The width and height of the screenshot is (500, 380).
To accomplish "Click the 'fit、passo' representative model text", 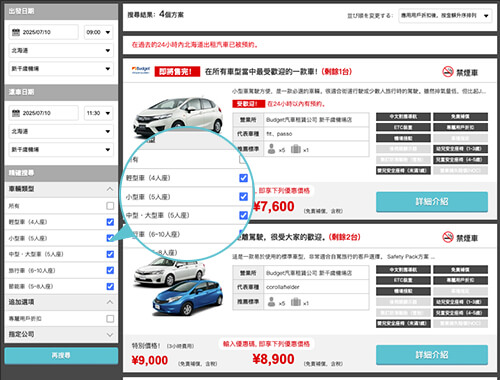I will (279, 134).
